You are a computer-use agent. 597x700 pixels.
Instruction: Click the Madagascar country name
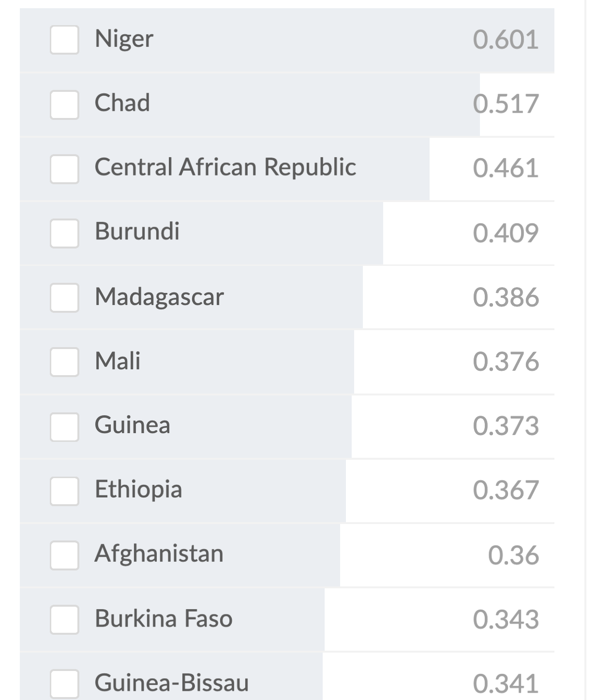point(159,296)
